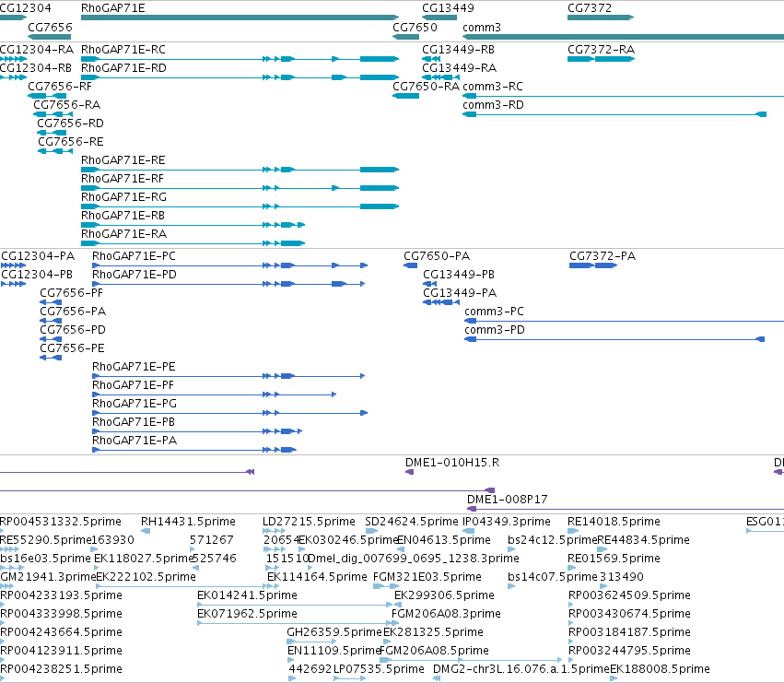
Task: Select CG12304-RB transcript label
Action: [36, 68]
